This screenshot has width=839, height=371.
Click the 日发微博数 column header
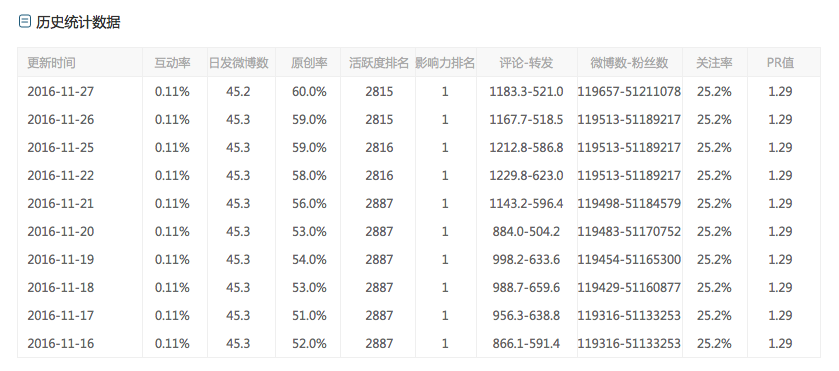(239, 63)
